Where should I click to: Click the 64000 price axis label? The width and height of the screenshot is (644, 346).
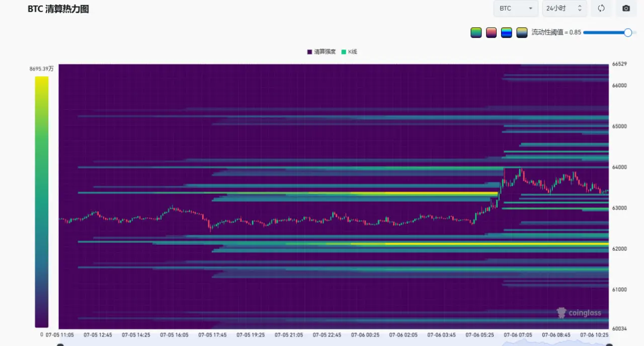click(619, 167)
